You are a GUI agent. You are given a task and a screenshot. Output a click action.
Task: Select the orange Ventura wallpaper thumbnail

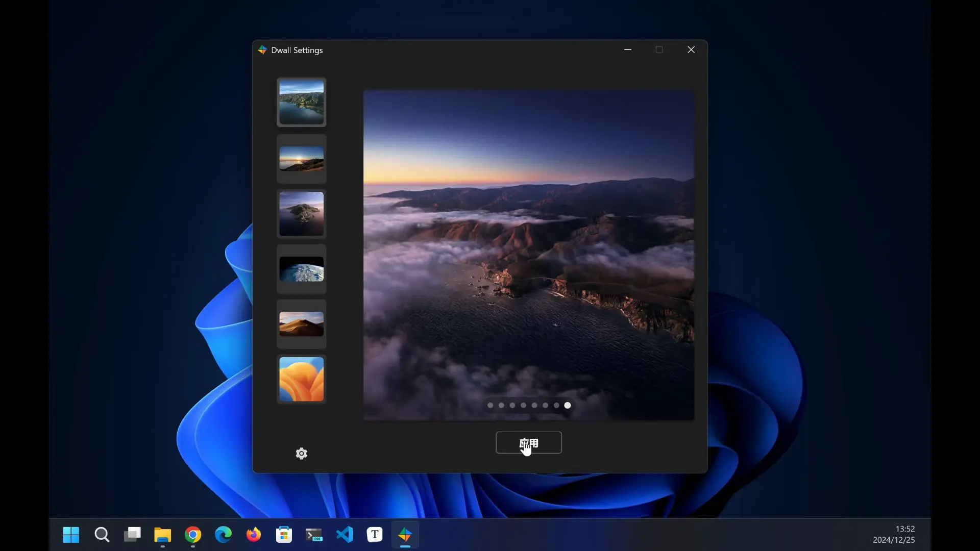[x=302, y=379]
